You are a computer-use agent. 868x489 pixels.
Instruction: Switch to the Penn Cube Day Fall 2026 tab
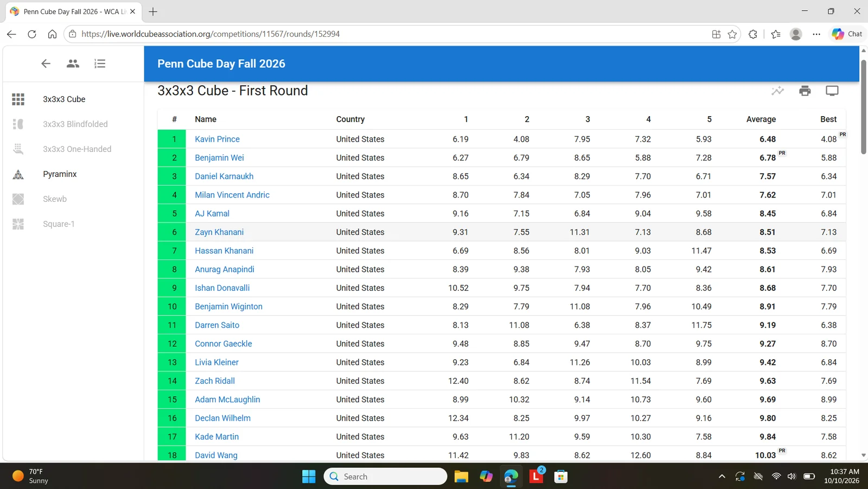click(x=73, y=11)
